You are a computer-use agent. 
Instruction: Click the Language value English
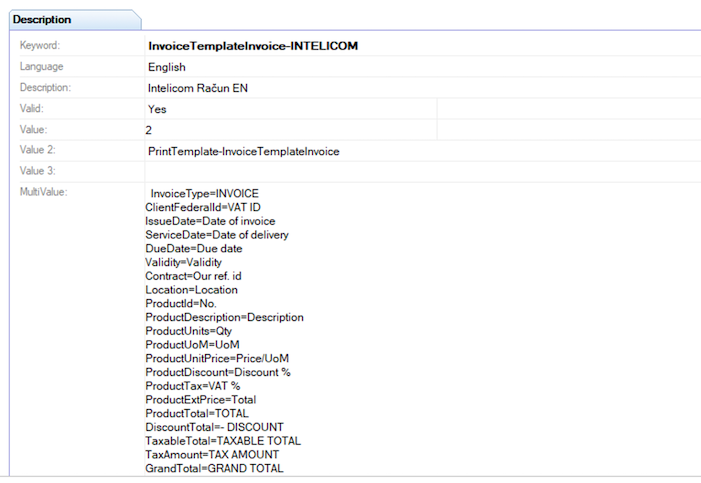coord(167,67)
